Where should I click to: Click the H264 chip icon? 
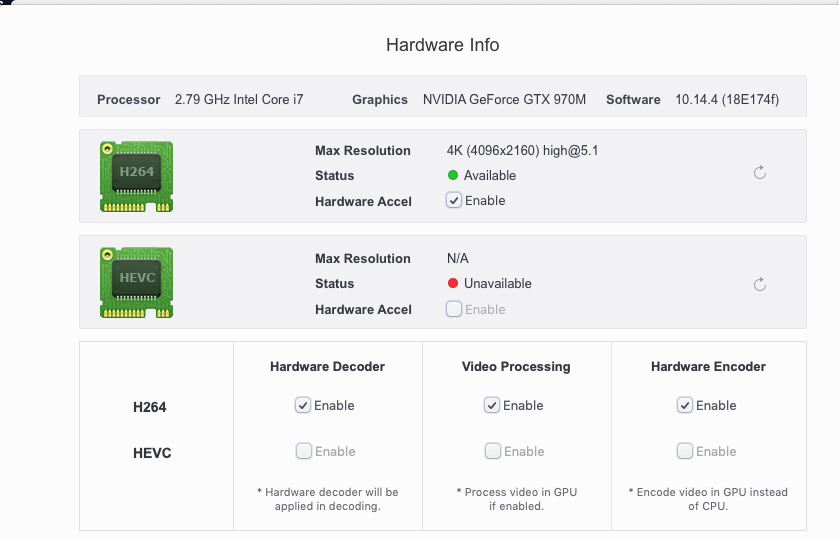136,176
